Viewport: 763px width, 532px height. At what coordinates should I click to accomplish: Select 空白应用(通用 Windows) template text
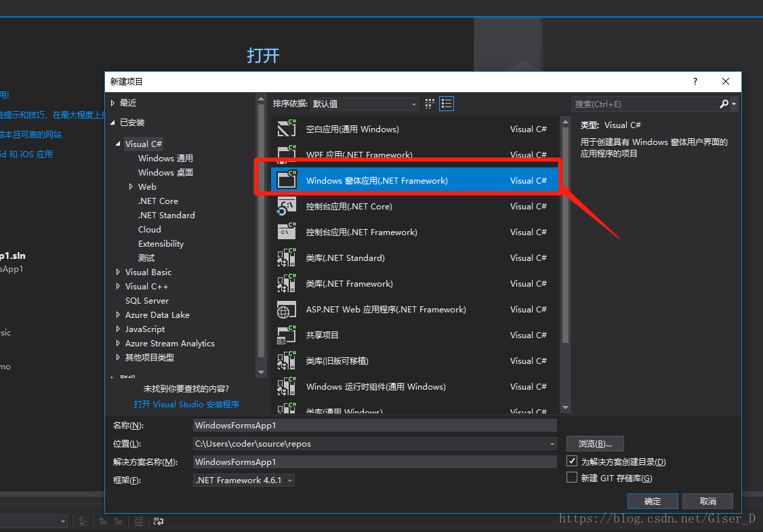click(x=352, y=129)
